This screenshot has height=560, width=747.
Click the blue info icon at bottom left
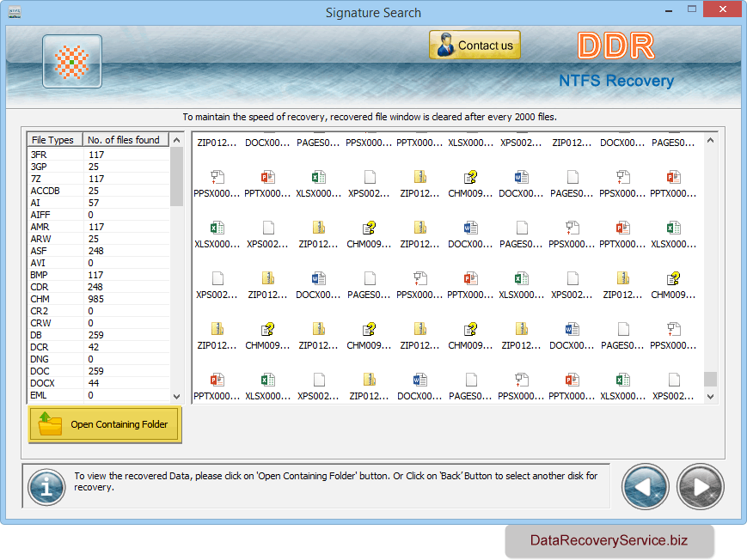46,487
